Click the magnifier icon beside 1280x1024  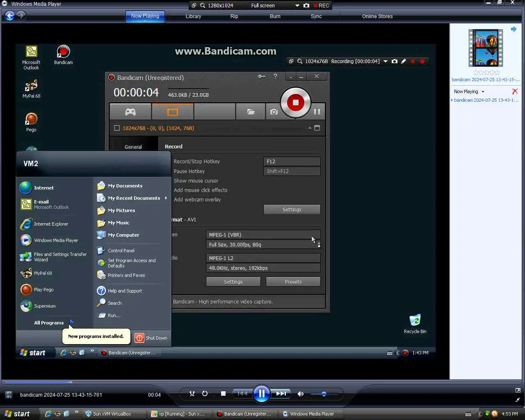point(203,5)
